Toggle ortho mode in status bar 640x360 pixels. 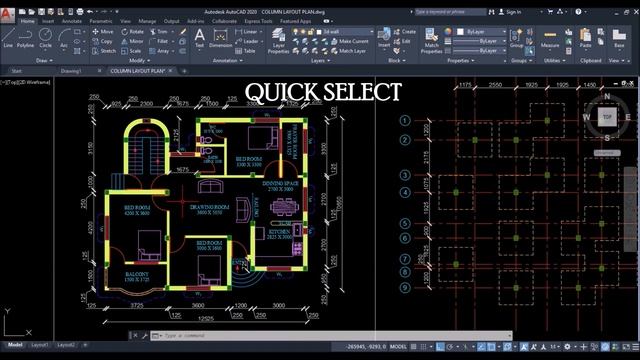click(440, 347)
